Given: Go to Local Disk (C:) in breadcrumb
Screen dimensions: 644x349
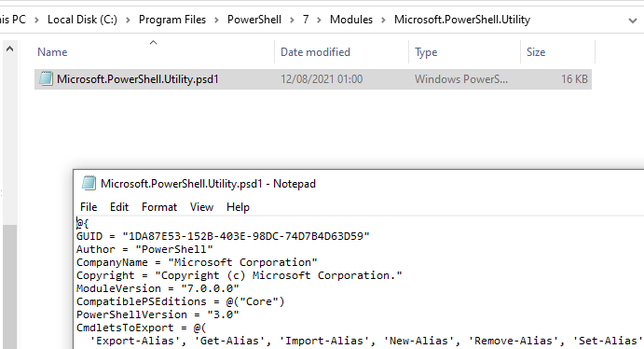Looking at the screenshot, I should [x=82, y=20].
